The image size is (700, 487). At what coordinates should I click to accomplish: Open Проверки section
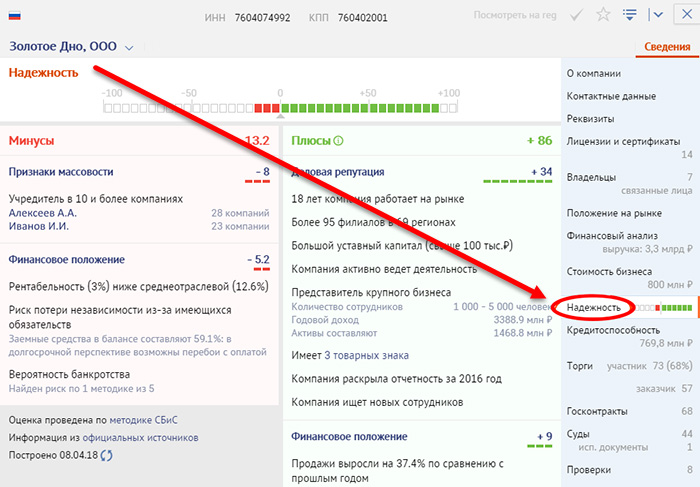(x=588, y=470)
